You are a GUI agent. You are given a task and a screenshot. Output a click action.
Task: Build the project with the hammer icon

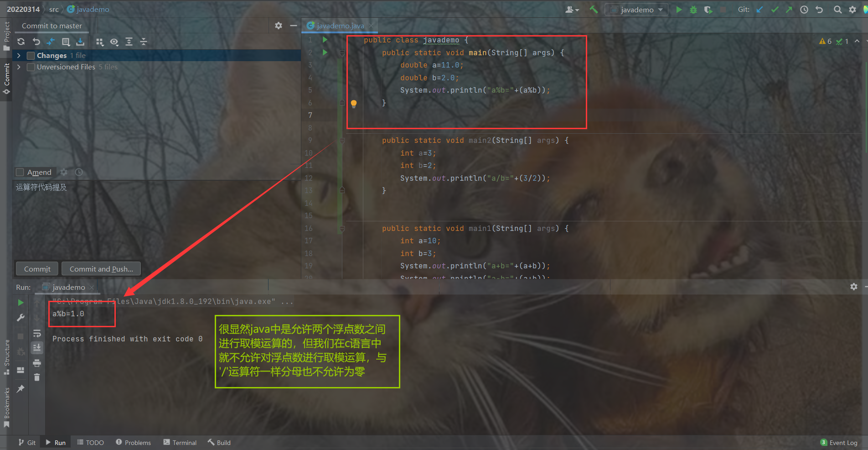[x=594, y=10]
